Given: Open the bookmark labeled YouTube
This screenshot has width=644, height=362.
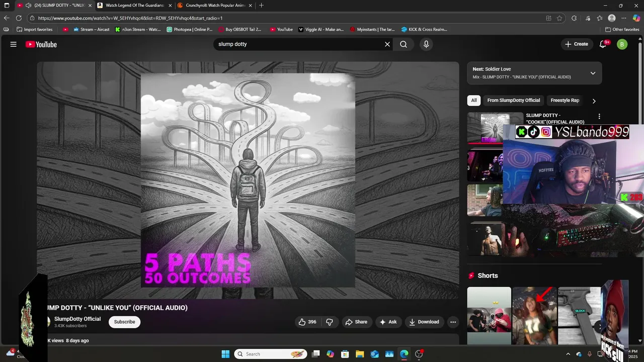Looking at the screenshot, I should click(x=281, y=29).
